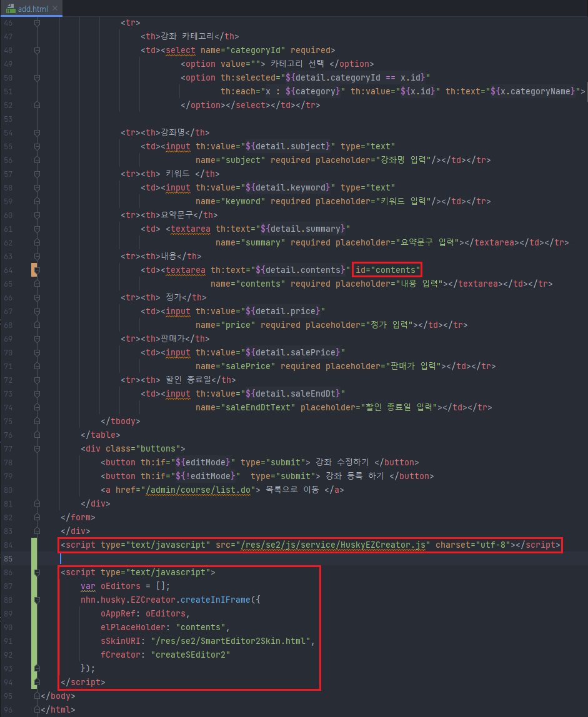Collapse the summary textarea fold at line 61
Screen dimensions: 588x717
pos(37,229)
